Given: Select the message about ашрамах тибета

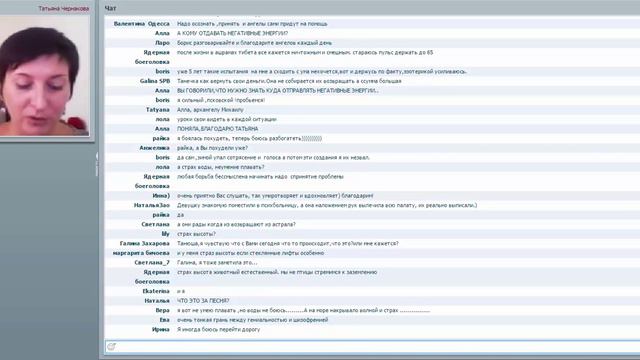Looking at the screenshot, I should pos(305,52).
